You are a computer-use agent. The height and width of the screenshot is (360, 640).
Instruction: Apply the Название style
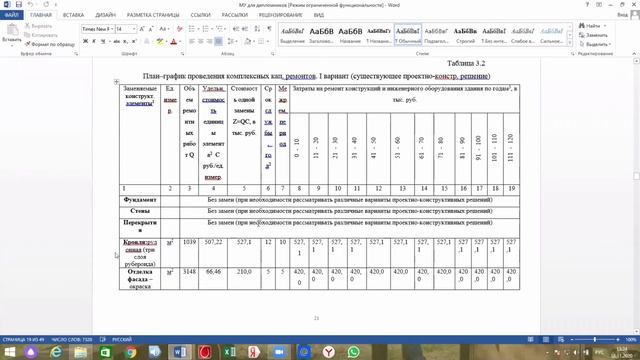(x=350, y=35)
